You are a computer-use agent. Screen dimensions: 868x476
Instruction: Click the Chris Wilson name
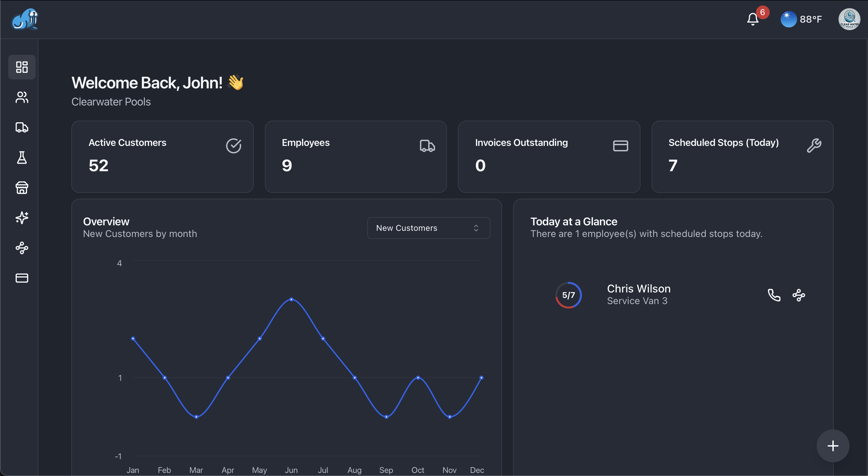click(x=639, y=289)
